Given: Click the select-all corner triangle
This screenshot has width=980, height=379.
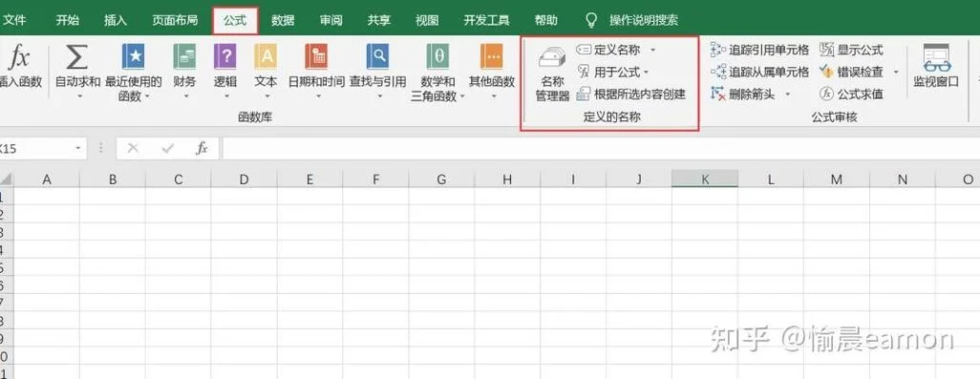Looking at the screenshot, I should point(7,179).
